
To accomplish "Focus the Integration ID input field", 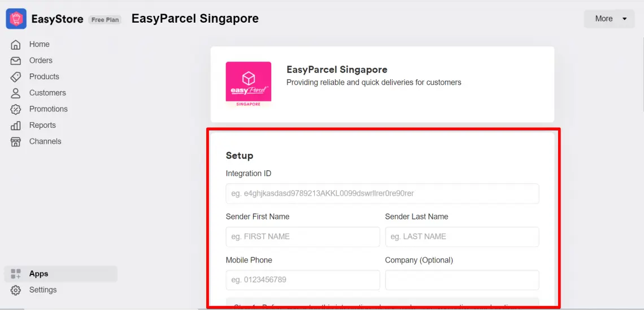I will 382,193.
